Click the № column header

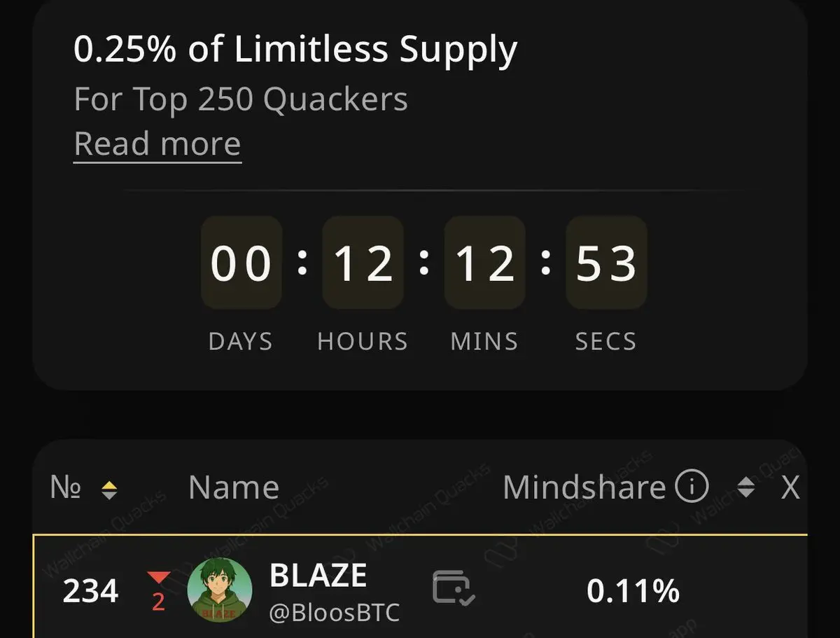pyautogui.click(x=65, y=487)
